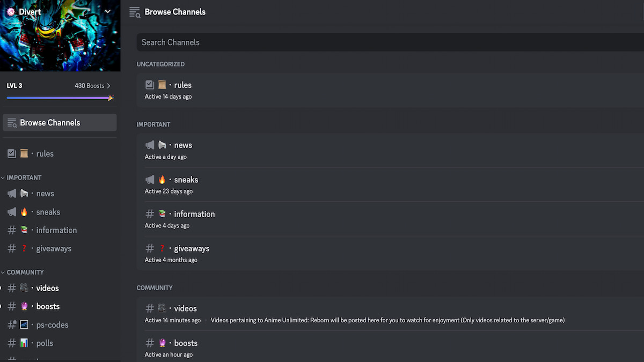The width and height of the screenshot is (644, 362).
Task: Click the checklist icon next to rules in sidebar
Action: [11, 153]
